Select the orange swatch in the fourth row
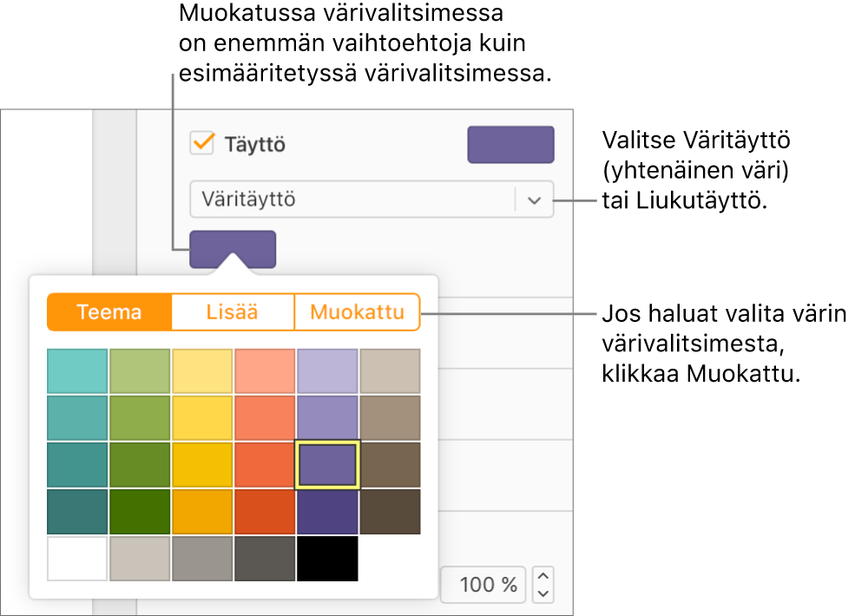 pos(202,511)
